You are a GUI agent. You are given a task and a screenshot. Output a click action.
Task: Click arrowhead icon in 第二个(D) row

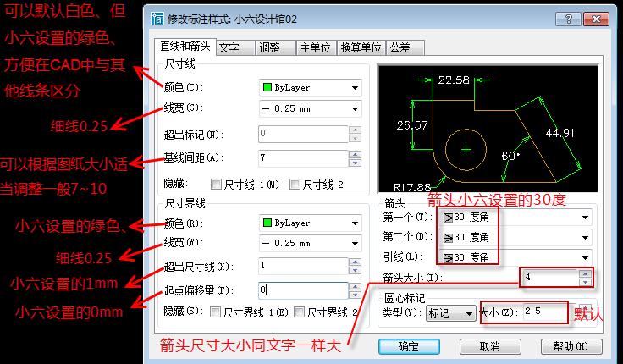448,238
